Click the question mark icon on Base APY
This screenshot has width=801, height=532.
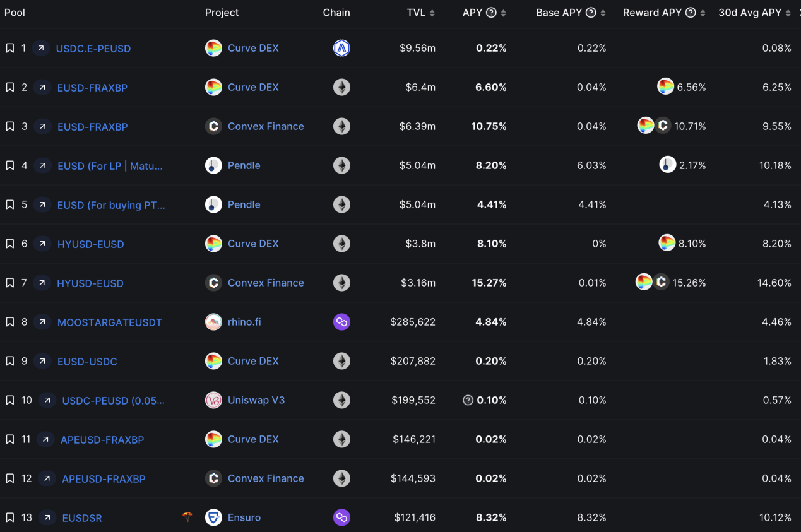point(591,12)
